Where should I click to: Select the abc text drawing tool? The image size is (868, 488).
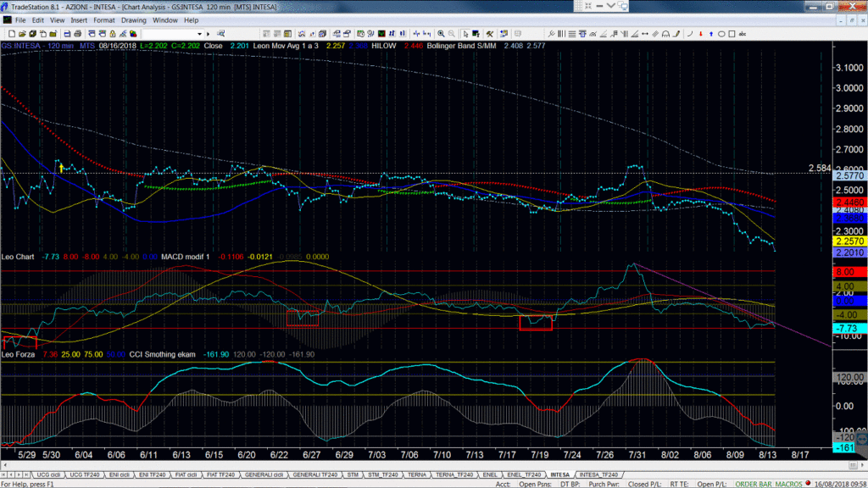(743, 34)
